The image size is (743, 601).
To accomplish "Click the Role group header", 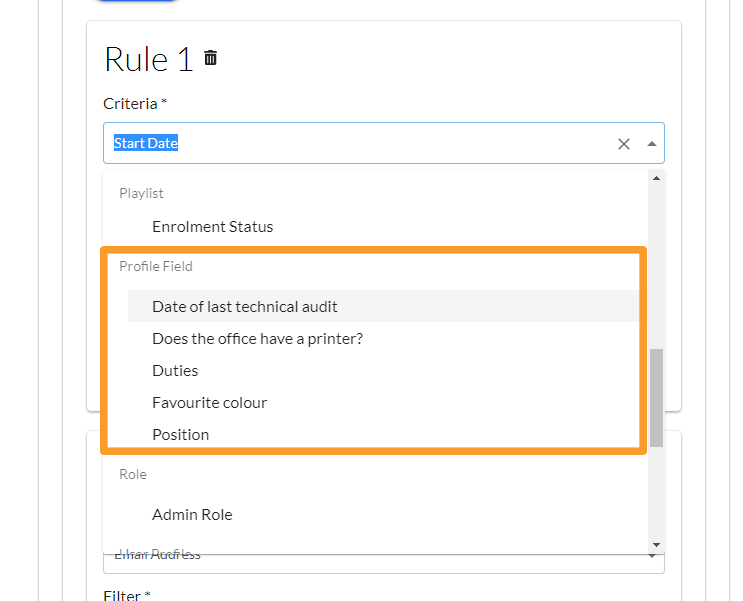I will [x=133, y=475].
